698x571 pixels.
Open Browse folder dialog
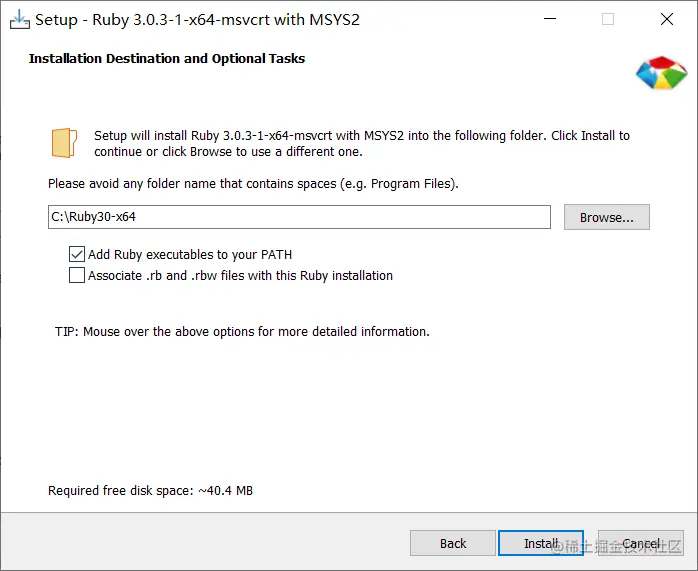606,217
